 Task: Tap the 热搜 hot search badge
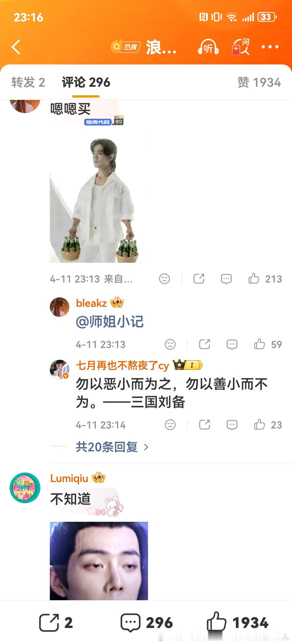125,47
